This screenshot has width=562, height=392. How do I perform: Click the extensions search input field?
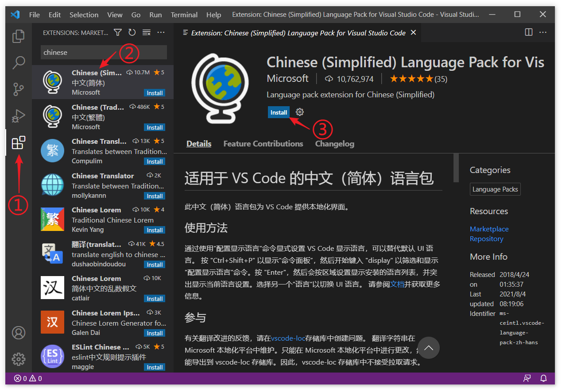(x=103, y=52)
